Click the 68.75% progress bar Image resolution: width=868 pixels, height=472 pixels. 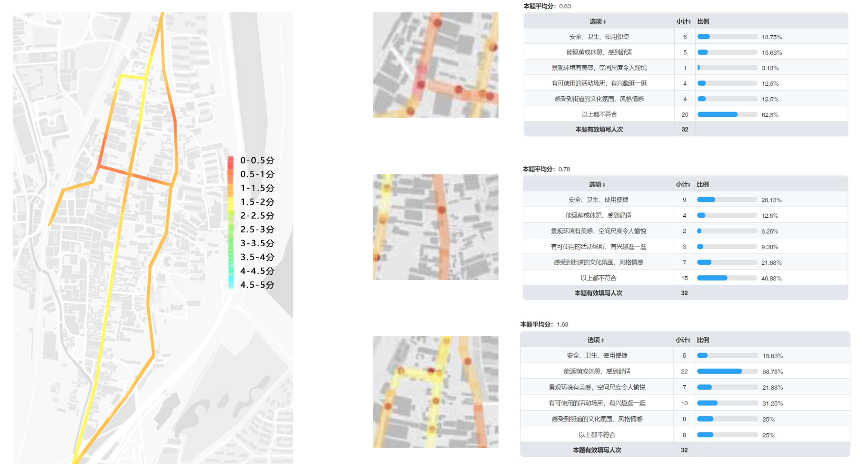[x=727, y=372]
